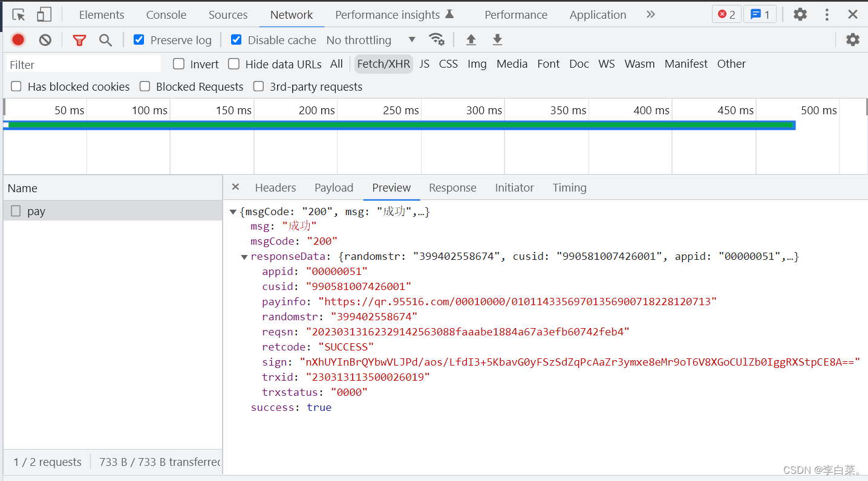Clear the network log
Screen dimensions: 868x481
[x=45, y=39]
